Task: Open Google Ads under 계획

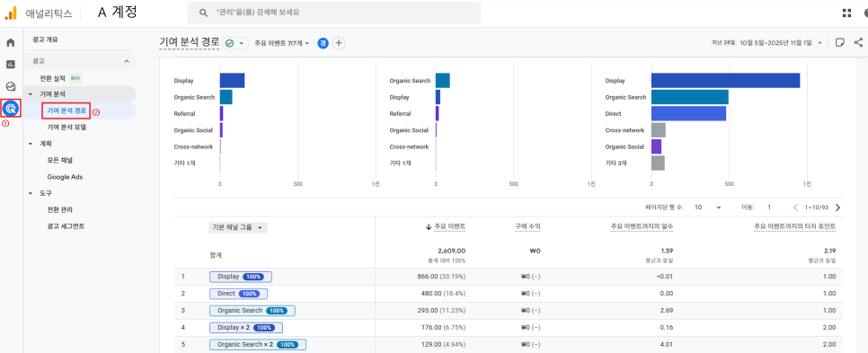Action: click(x=65, y=177)
